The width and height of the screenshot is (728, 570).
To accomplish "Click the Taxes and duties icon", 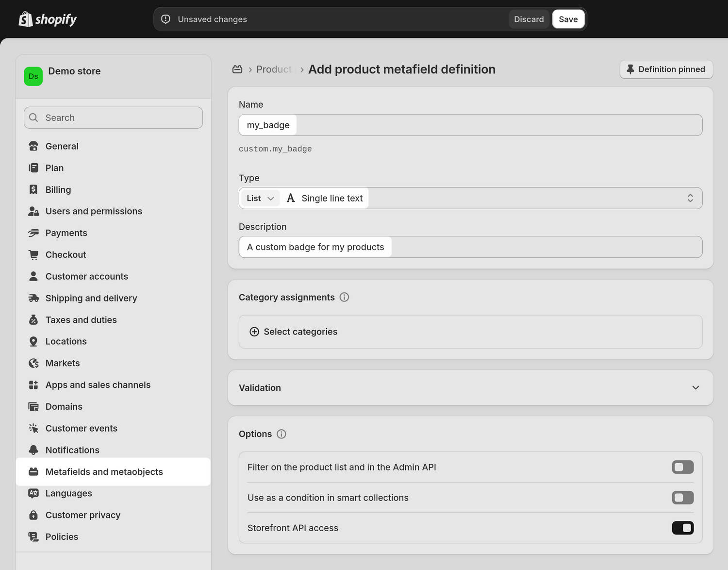I will coord(33,319).
